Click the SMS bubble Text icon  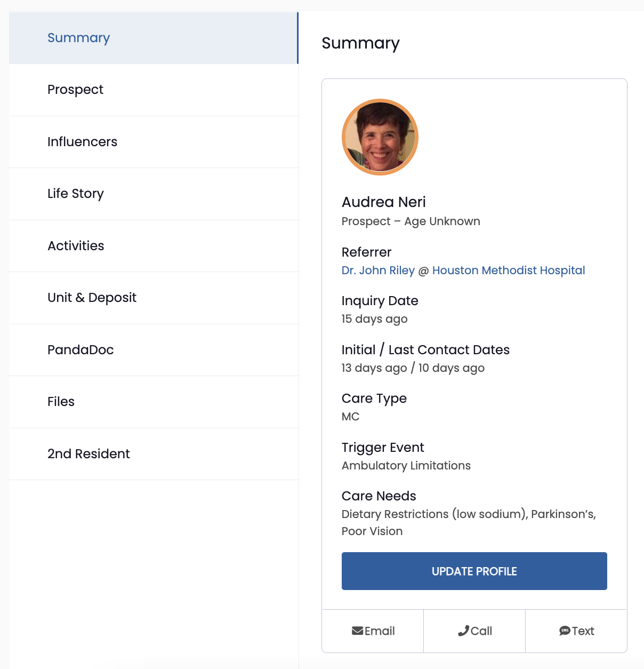tap(565, 631)
